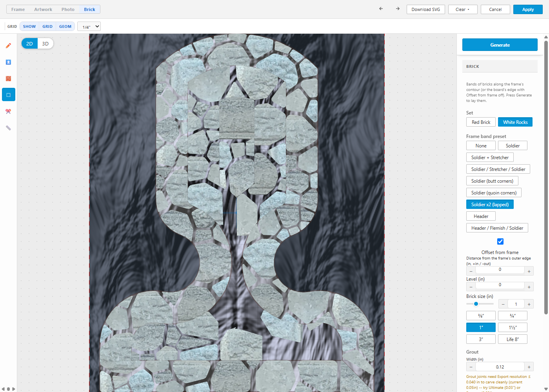Screen dimensions: 549x392
Task: Click the Grout width input field
Action: 500,367
